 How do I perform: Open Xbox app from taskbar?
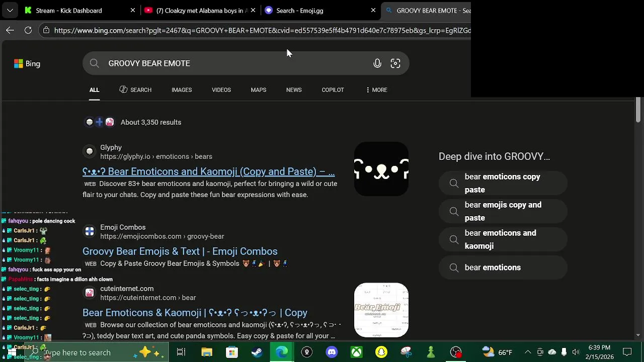click(356, 352)
